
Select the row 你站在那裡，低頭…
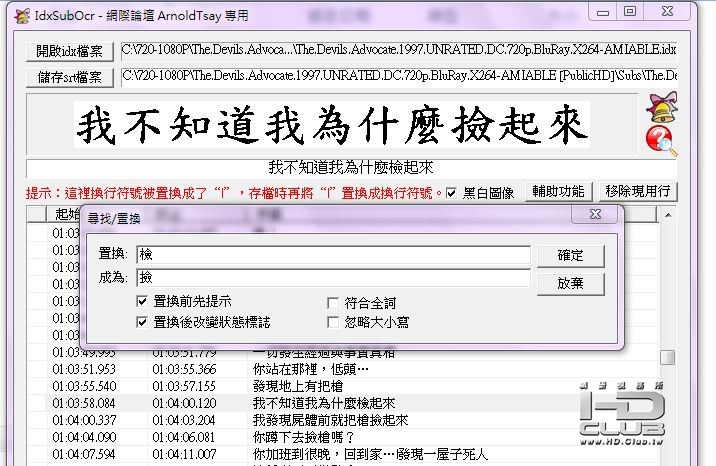(x=342, y=369)
